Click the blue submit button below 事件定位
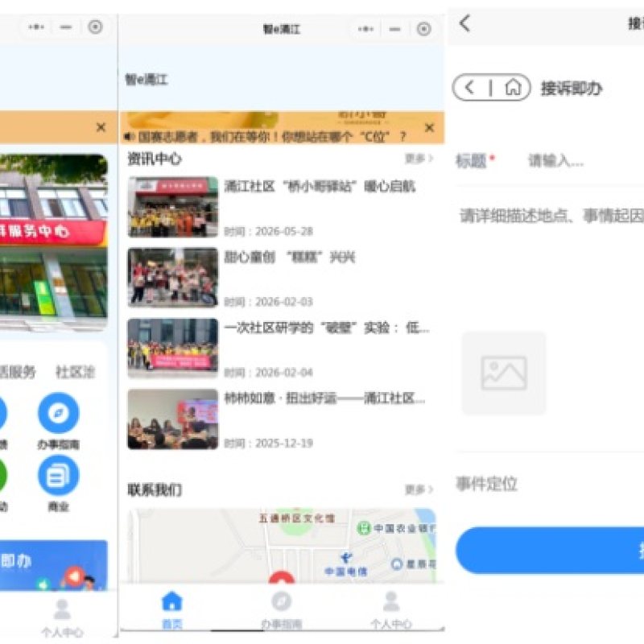The height and width of the screenshot is (644, 644). pos(550,551)
